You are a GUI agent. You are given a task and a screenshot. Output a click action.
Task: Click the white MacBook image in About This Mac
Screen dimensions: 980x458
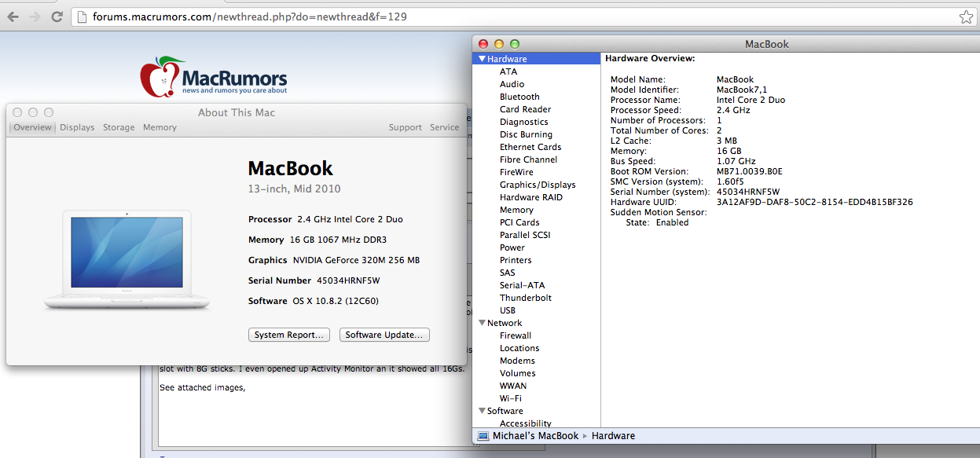[x=127, y=259]
